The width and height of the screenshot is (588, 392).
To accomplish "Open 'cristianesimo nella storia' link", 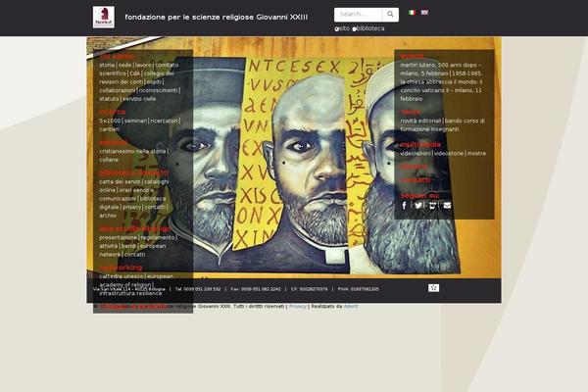I will coord(132,151).
